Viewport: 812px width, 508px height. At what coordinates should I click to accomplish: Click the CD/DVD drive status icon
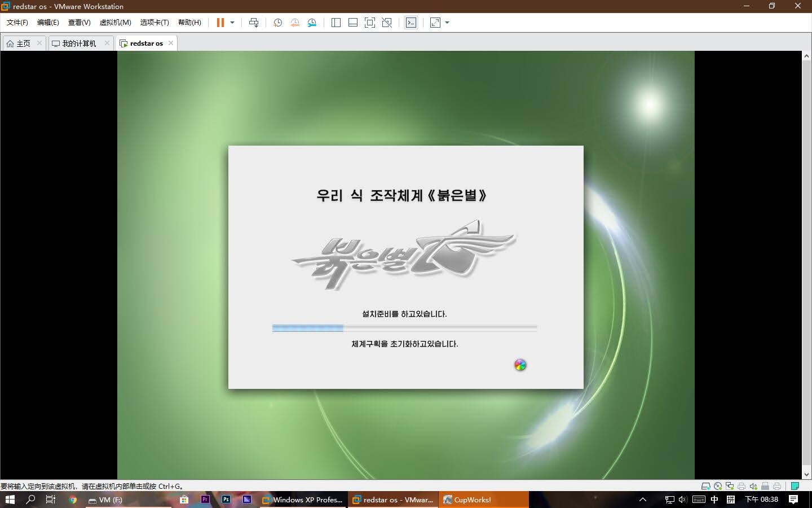click(x=717, y=486)
